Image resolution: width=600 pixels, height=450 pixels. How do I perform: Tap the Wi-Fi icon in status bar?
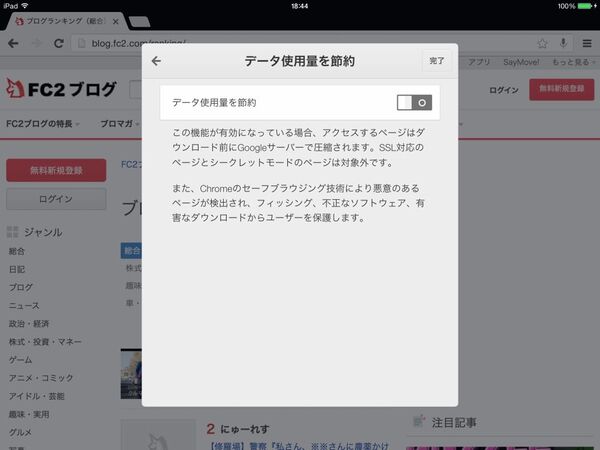tap(25, 6)
